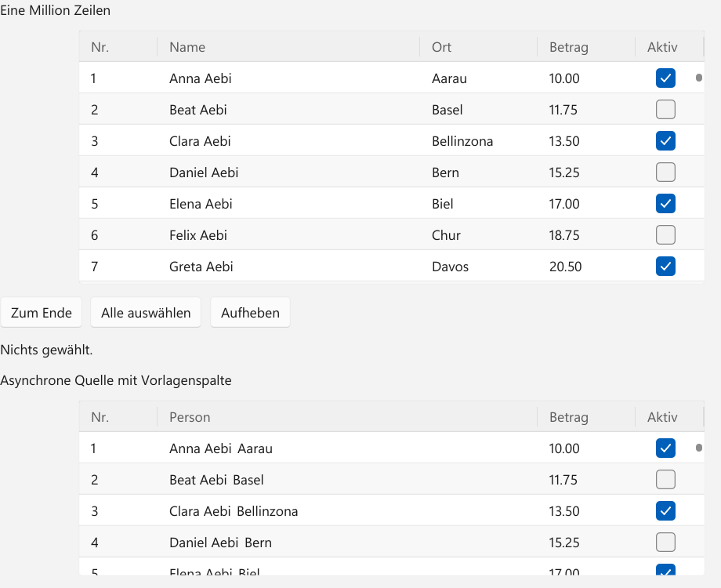Screen dimensions: 721x588
Task: Toggle Aktiv checkbox for Elena Aebi Biel
Action: (x=665, y=203)
